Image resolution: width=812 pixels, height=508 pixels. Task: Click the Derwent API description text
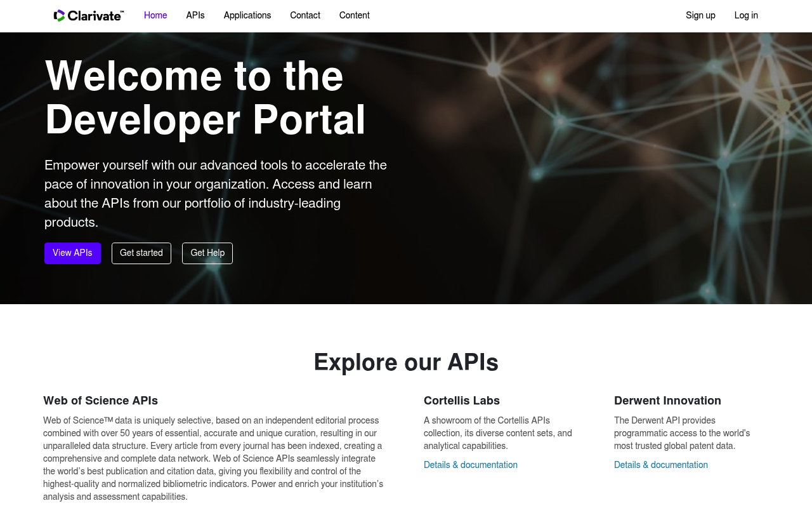[x=682, y=433]
